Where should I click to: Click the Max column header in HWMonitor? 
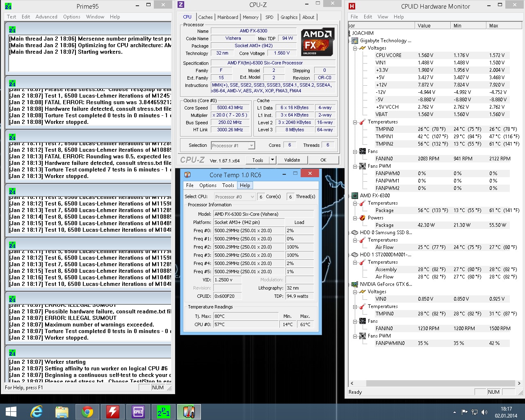coord(504,25)
